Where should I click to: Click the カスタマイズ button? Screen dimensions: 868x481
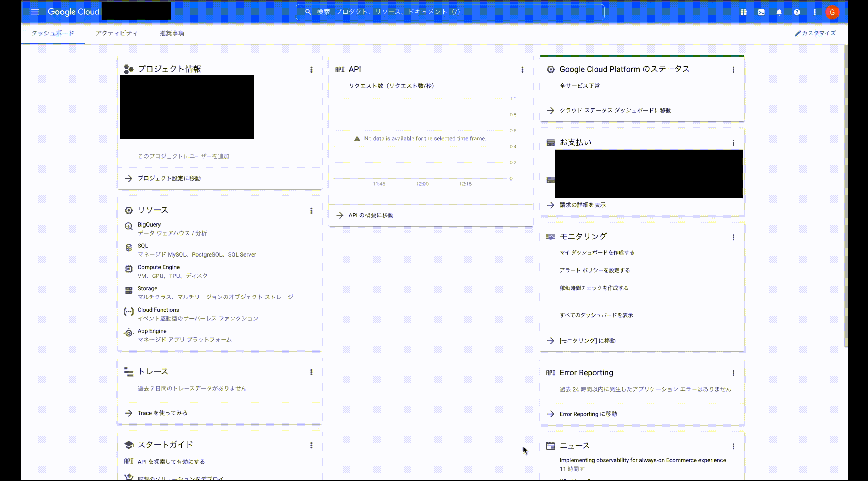815,33
